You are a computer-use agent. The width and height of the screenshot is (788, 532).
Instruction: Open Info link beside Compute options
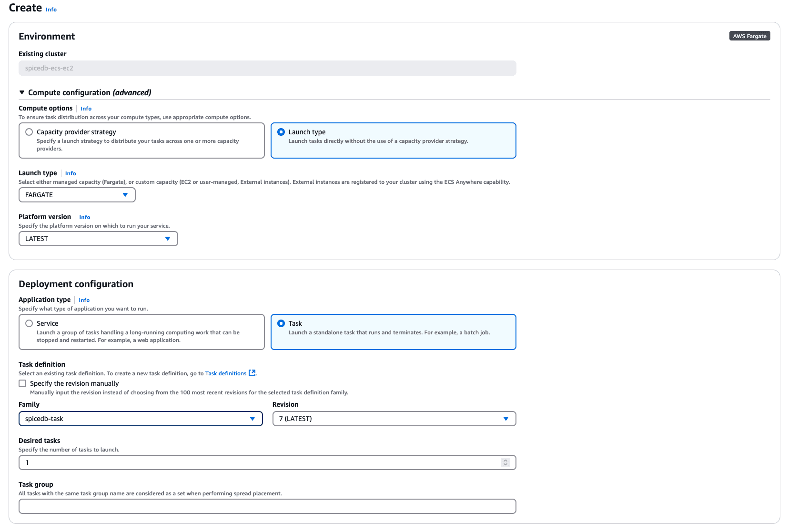86,109
